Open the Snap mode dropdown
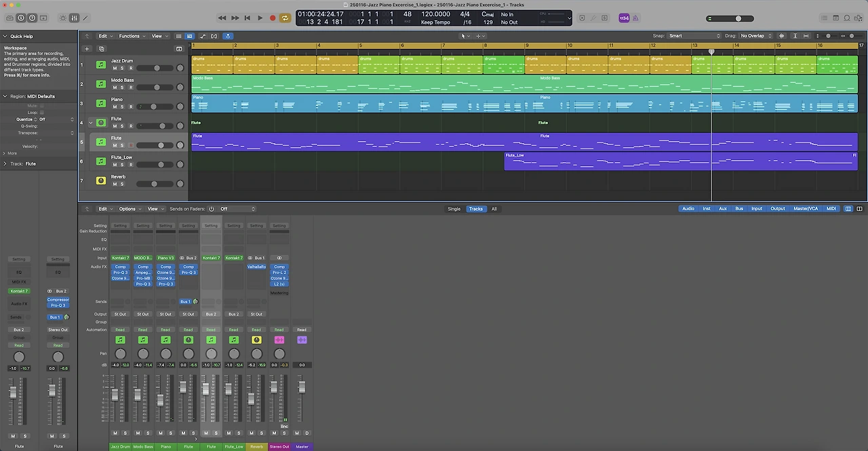 694,36
